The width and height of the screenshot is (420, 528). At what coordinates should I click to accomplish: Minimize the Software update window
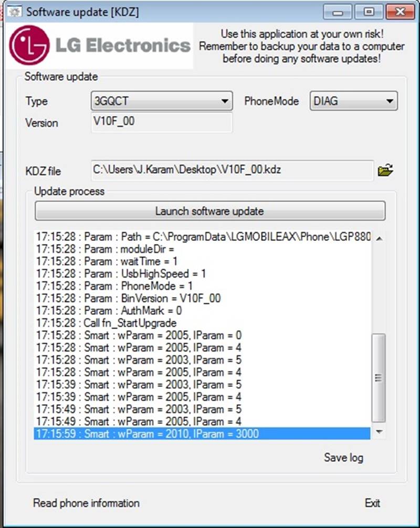[338, 12]
